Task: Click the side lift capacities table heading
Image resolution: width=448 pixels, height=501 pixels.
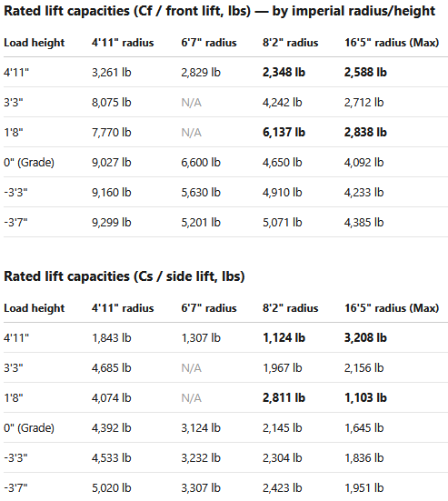Action: 124,276
